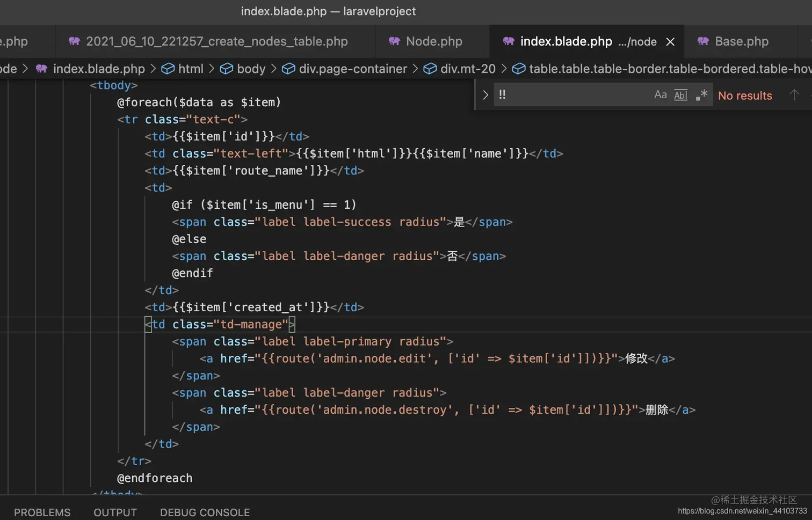The width and height of the screenshot is (812, 520).
Task: Click the closing </tr> tag line
Action: (134, 461)
